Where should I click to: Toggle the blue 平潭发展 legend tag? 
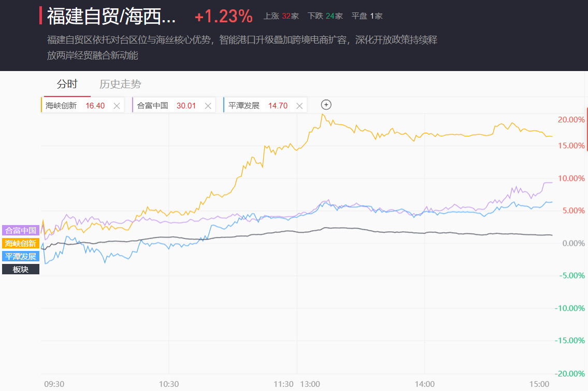point(21,257)
